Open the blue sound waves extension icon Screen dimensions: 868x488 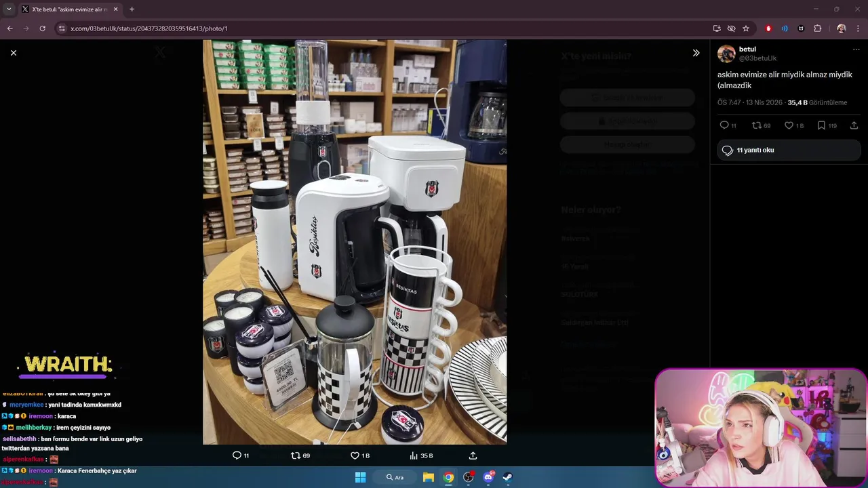785,28
